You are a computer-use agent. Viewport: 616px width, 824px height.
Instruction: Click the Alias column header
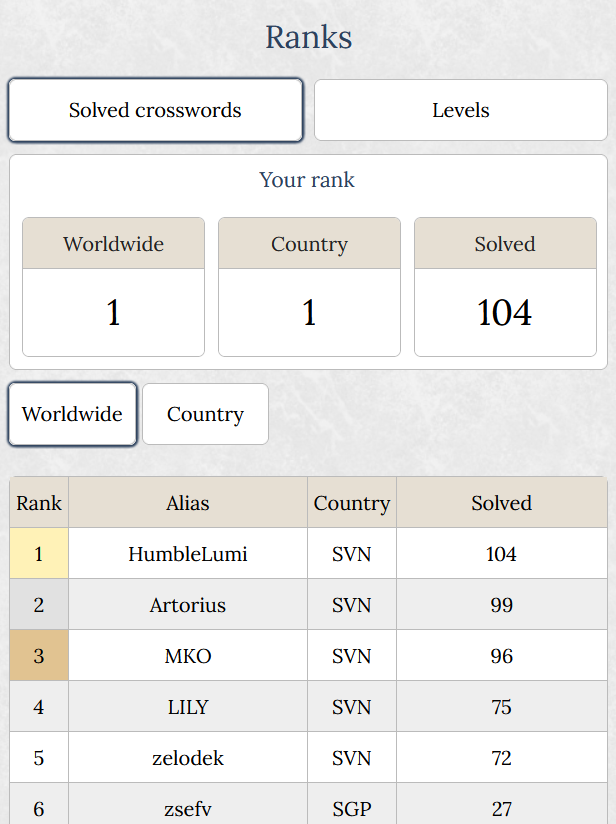tap(188, 503)
